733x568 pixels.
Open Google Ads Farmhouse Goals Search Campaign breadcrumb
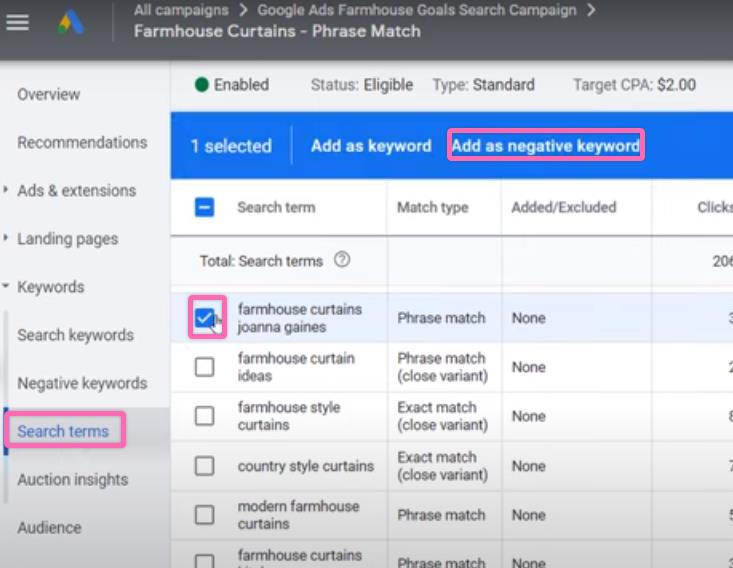416,10
